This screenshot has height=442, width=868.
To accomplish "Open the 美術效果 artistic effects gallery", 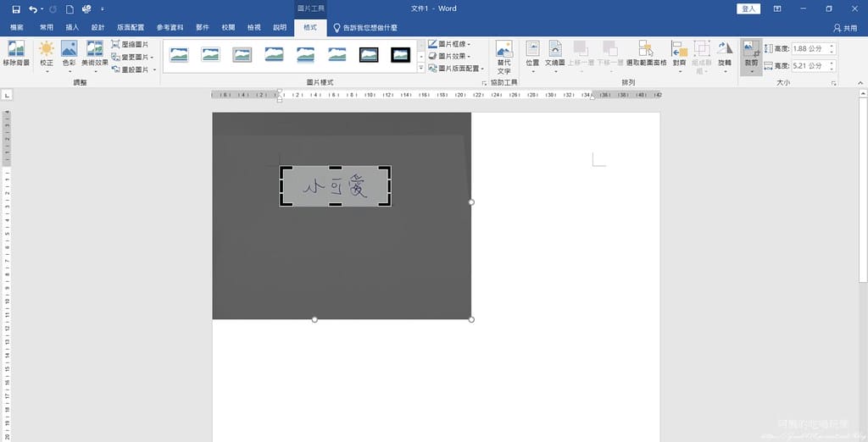I will click(x=95, y=57).
